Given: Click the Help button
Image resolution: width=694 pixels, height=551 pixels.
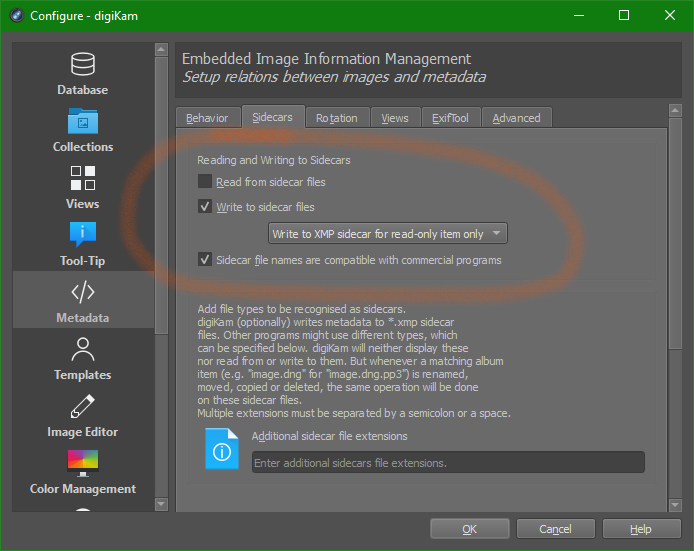Looking at the screenshot, I should 641,529.
